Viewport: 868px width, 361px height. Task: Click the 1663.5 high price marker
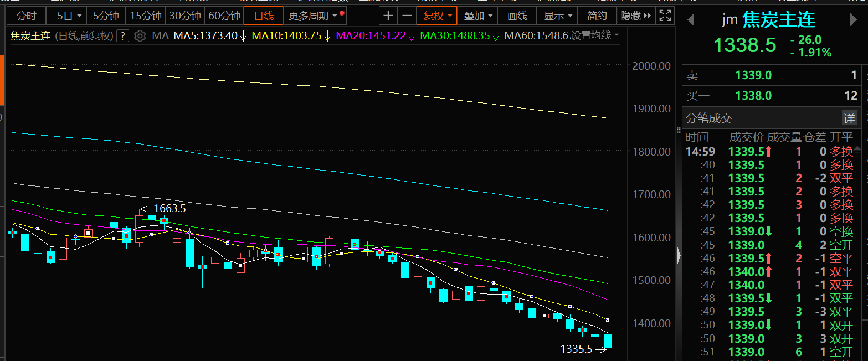click(168, 209)
